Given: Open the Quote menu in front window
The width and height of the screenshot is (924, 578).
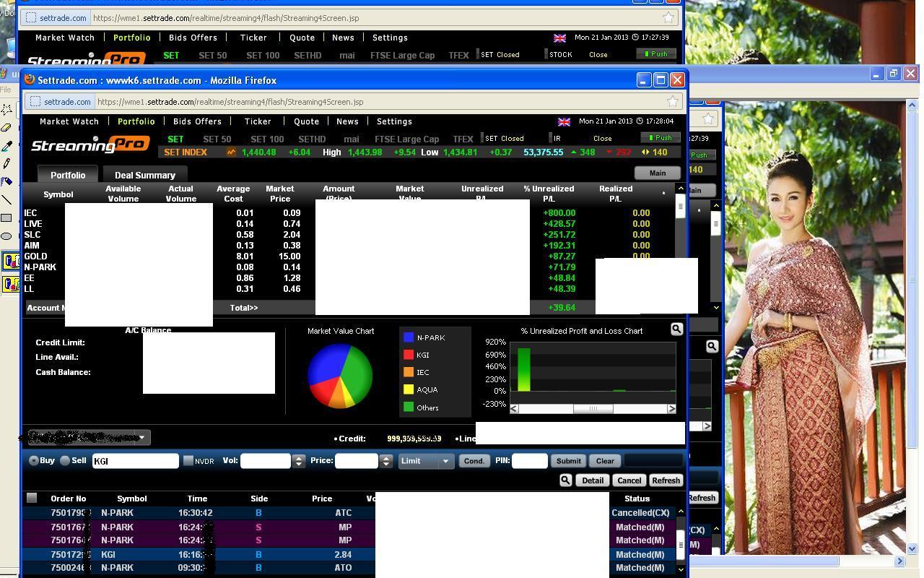Looking at the screenshot, I should click(x=306, y=121).
